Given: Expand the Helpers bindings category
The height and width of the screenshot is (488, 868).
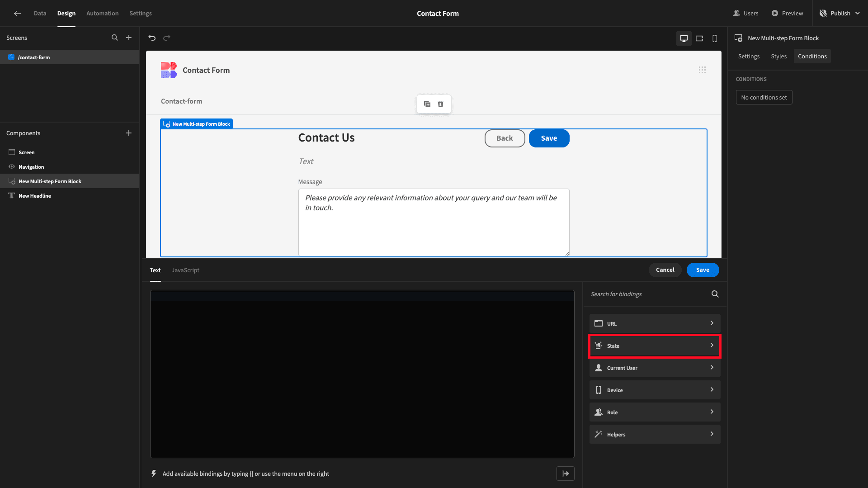Looking at the screenshot, I should [x=655, y=434].
